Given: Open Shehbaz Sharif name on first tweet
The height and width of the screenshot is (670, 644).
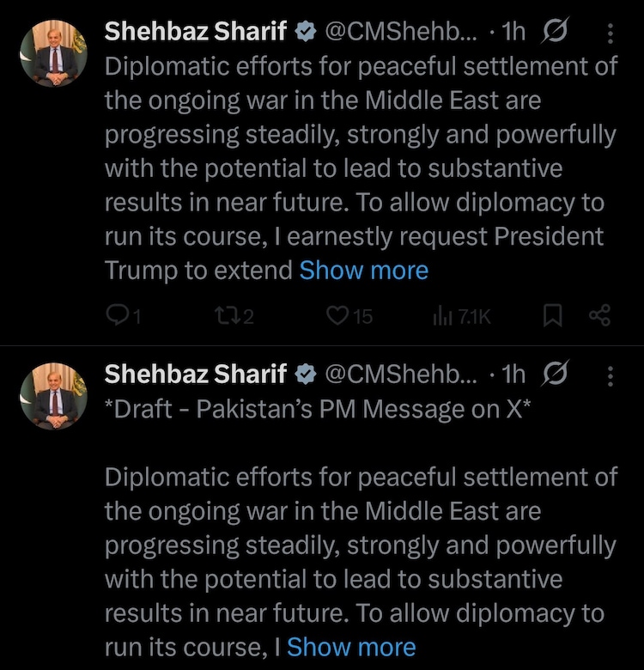Looking at the screenshot, I should [196, 32].
